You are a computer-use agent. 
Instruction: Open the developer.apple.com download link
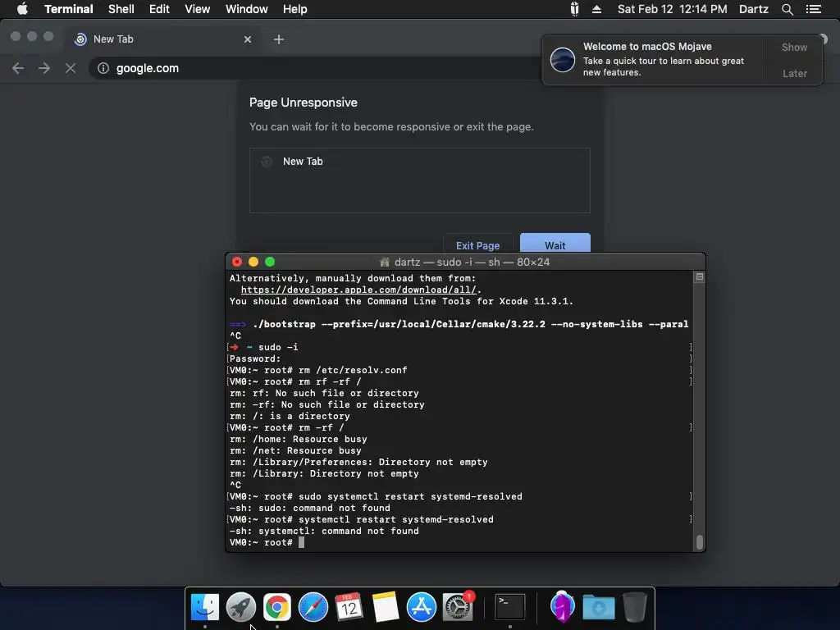coord(358,290)
